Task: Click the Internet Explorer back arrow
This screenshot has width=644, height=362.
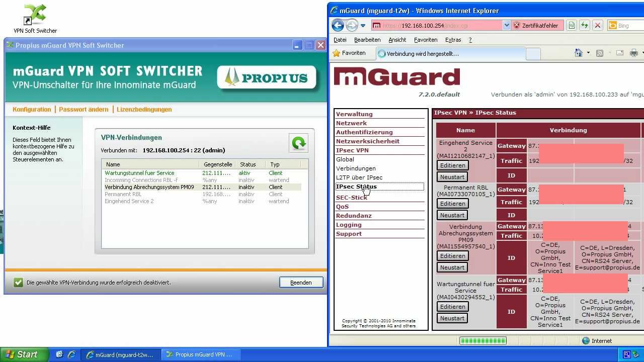Action: click(338, 25)
